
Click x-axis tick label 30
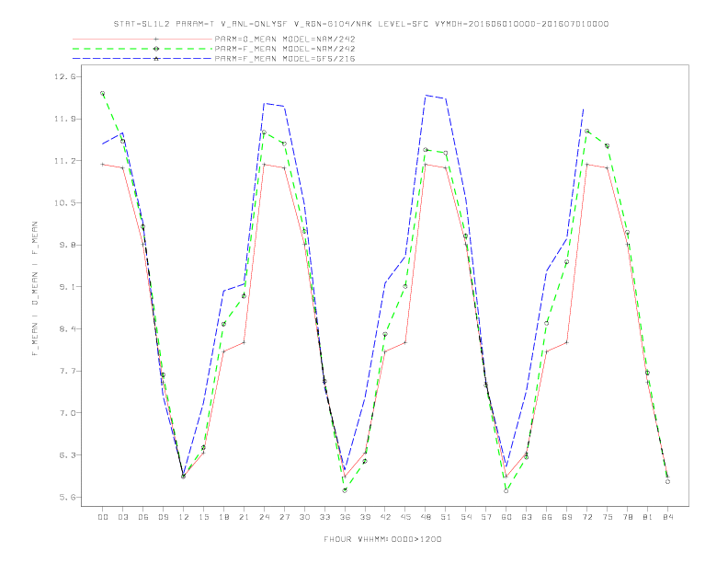coord(304,517)
